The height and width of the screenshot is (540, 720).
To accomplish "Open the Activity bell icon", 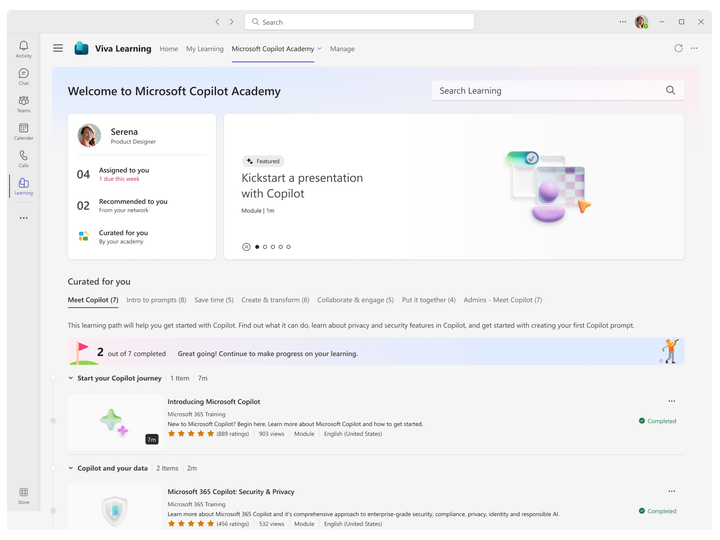I will (23, 49).
